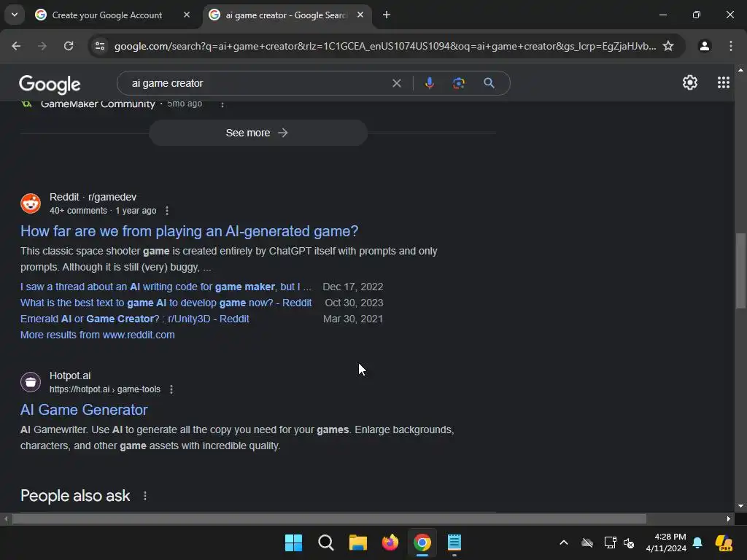The image size is (747, 560).
Task: Open AI Game Generator result
Action: tap(84, 410)
